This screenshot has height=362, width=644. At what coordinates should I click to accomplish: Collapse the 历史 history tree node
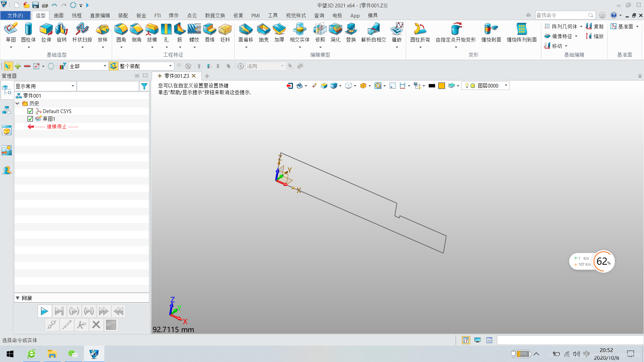17,103
